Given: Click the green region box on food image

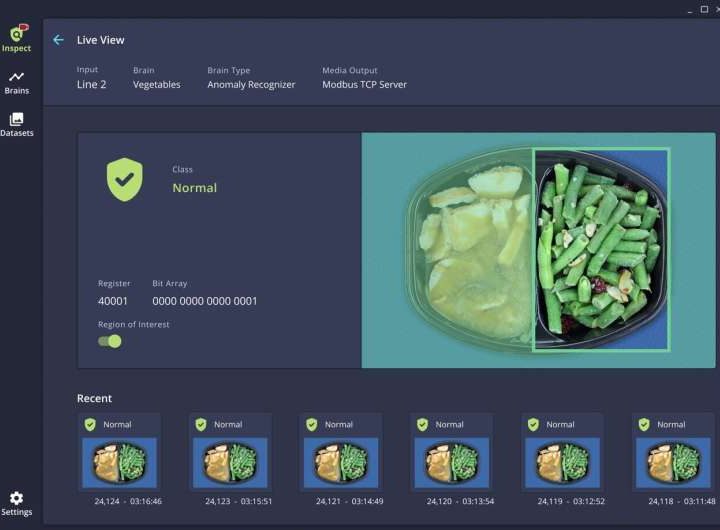Looking at the screenshot, I should (x=600, y=249).
